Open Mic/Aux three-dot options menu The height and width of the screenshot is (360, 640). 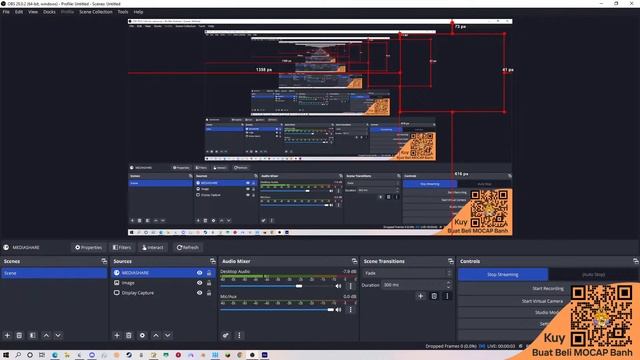tap(350, 310)
